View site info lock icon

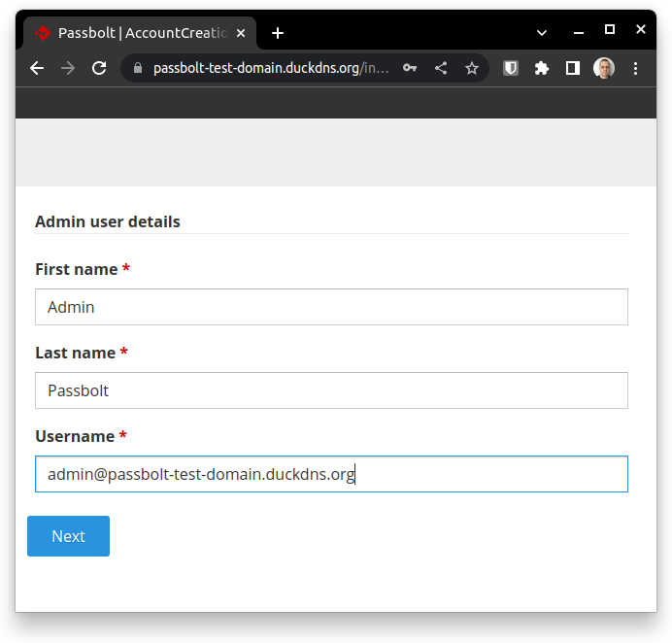click(x=138, y=68)
